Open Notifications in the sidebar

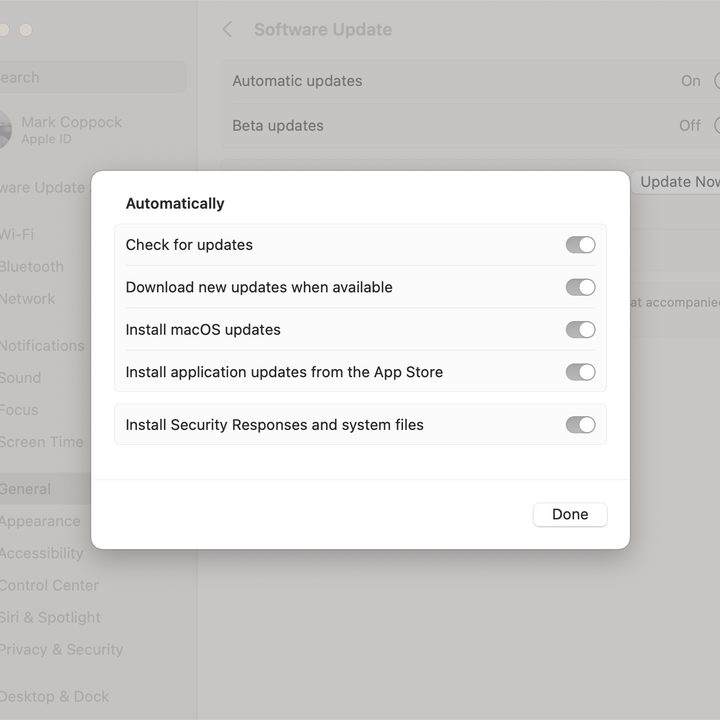click(x=42, y=346)
